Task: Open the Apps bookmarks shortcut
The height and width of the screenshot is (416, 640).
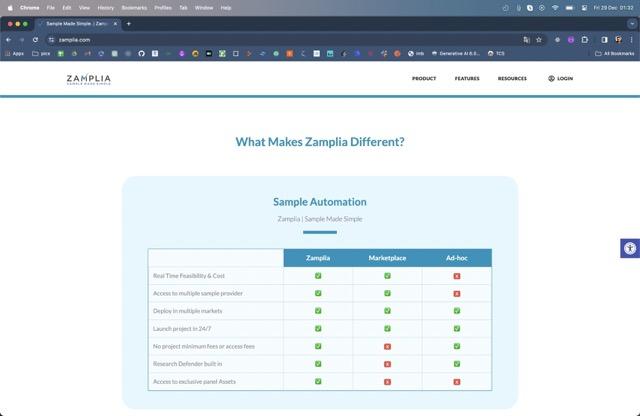Action: coord(14,53)
